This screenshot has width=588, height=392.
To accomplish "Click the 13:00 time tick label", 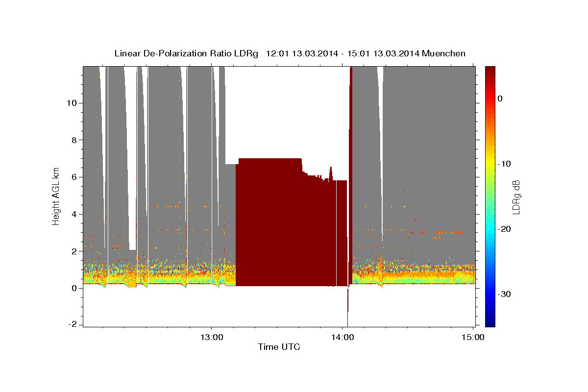I will click(212, 337).
